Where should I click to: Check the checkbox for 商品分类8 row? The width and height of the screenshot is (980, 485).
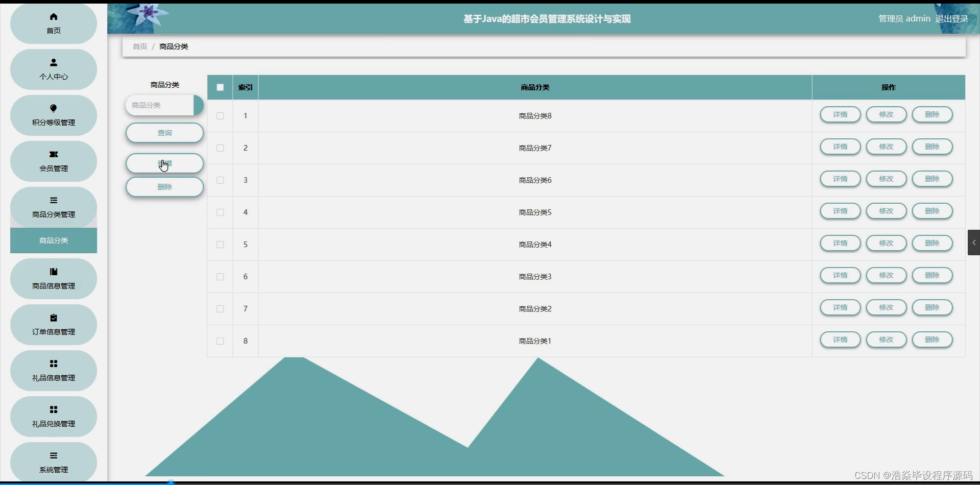tap(220, 116)
